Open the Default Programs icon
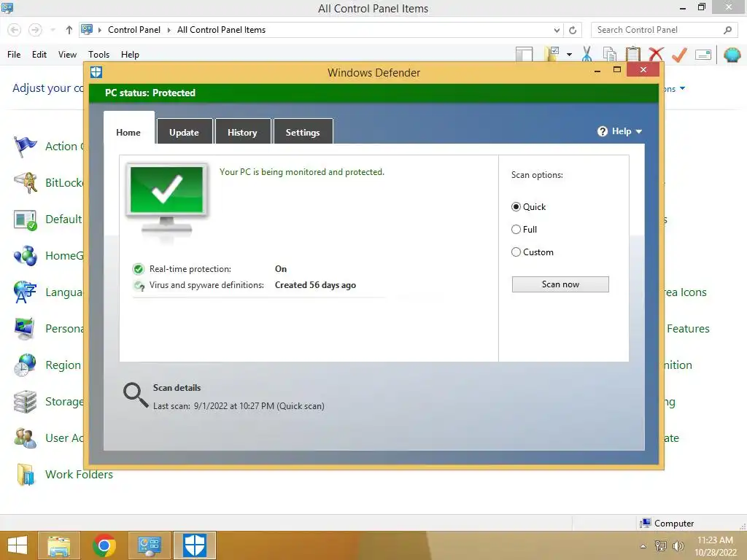Screen dimensions: 747x560 click(x=26, y=219)
